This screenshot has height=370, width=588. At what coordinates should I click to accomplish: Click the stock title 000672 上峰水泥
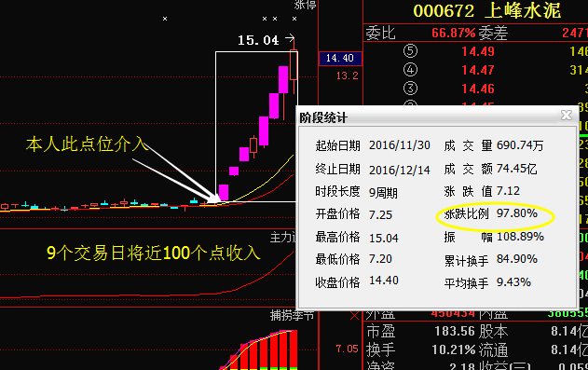click(486, 11)
